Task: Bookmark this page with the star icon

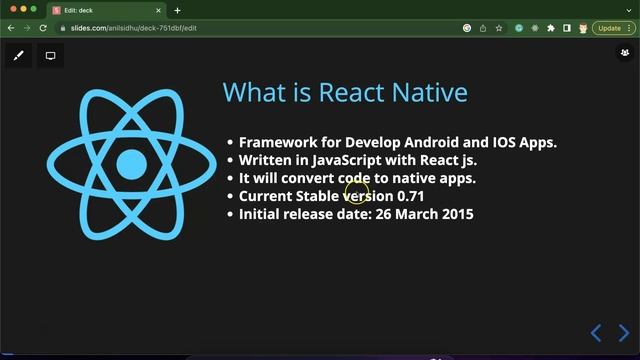Action: (499, 28)
